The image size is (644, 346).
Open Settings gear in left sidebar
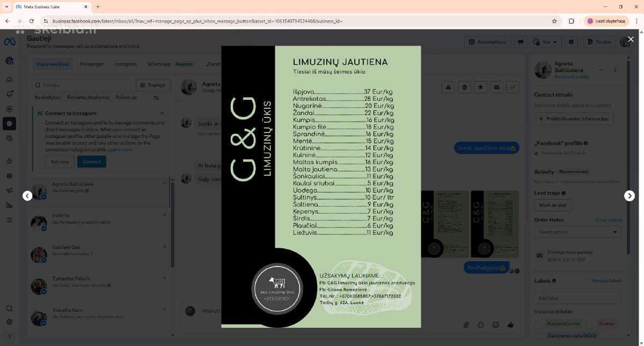click(x=9, y=322)
